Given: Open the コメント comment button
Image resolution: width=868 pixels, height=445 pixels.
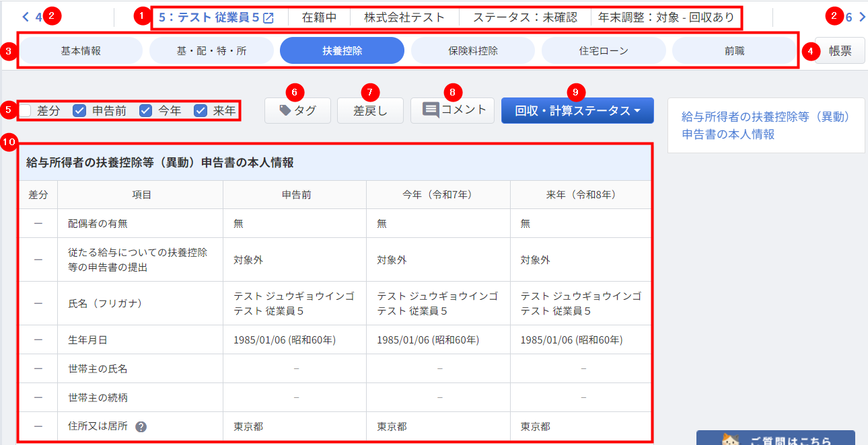Looking at the screenshot, I should point(452,110).
